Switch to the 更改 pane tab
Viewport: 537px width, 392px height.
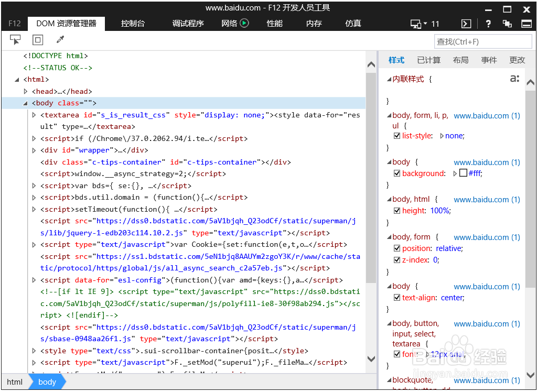coord(517,60)
